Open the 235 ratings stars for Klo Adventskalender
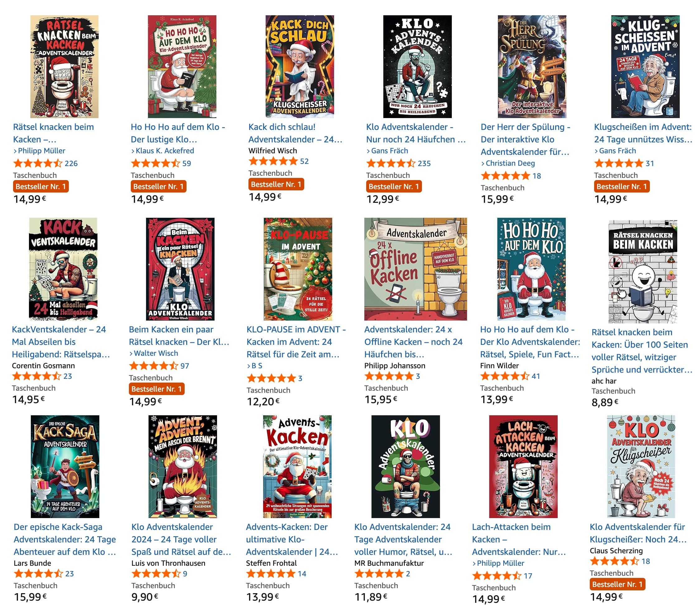 click(x=399, y=164)
